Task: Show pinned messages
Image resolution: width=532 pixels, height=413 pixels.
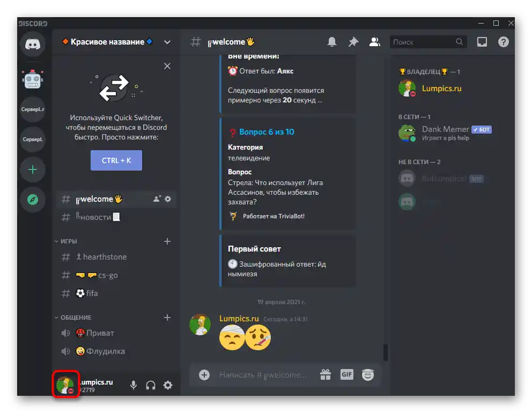Action: [353, 42]
